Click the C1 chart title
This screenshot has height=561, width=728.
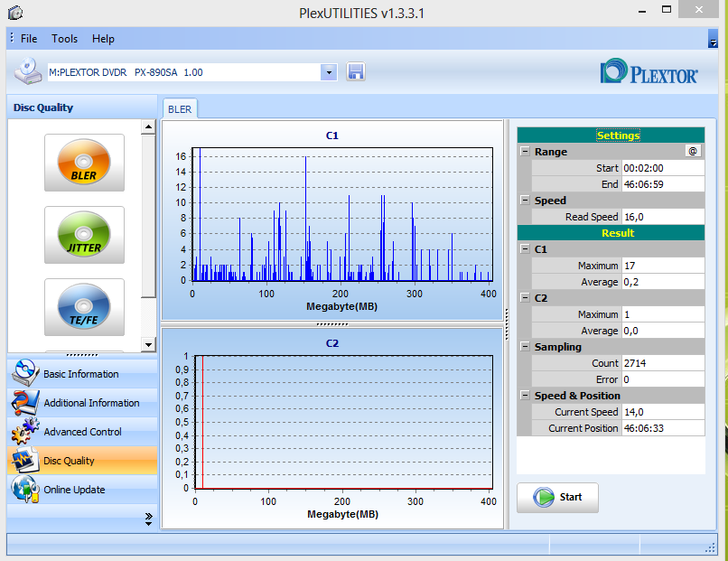pyautogui.click(x=332, y=136)
